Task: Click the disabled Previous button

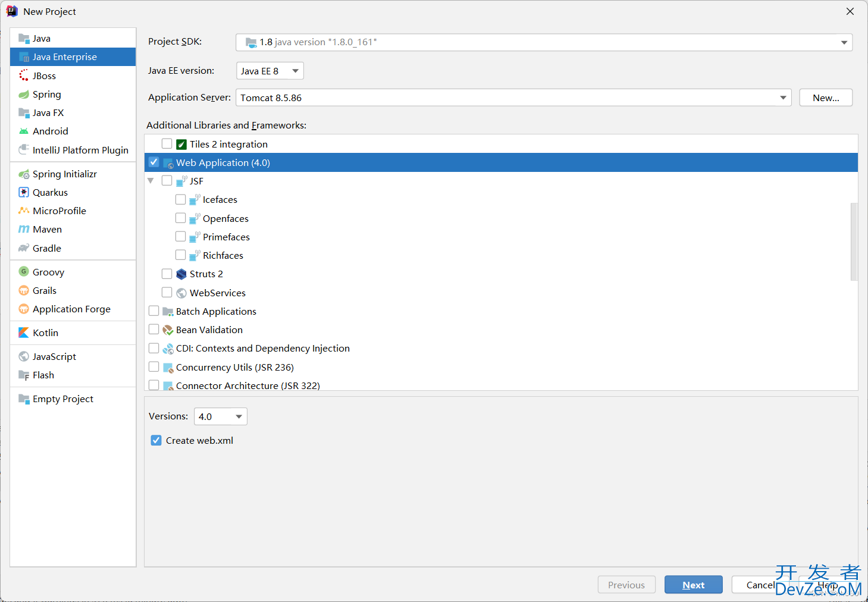Action: pos(626,585)
